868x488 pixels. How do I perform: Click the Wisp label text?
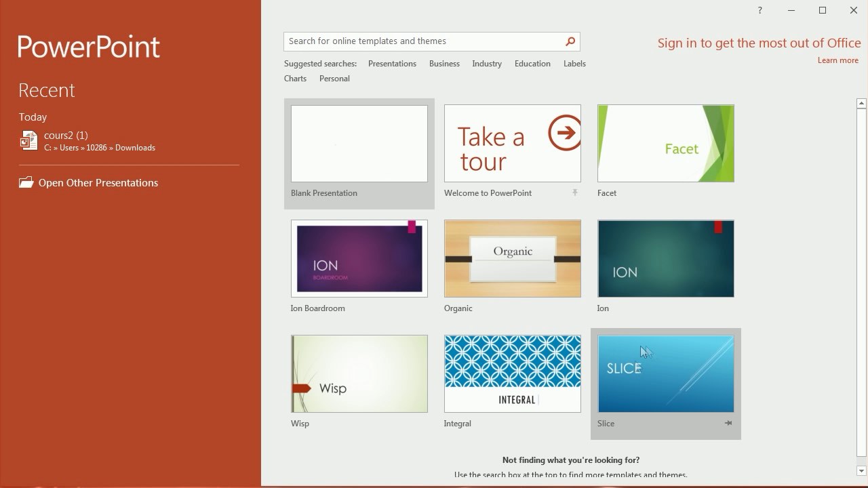click(x=300, y=424)
